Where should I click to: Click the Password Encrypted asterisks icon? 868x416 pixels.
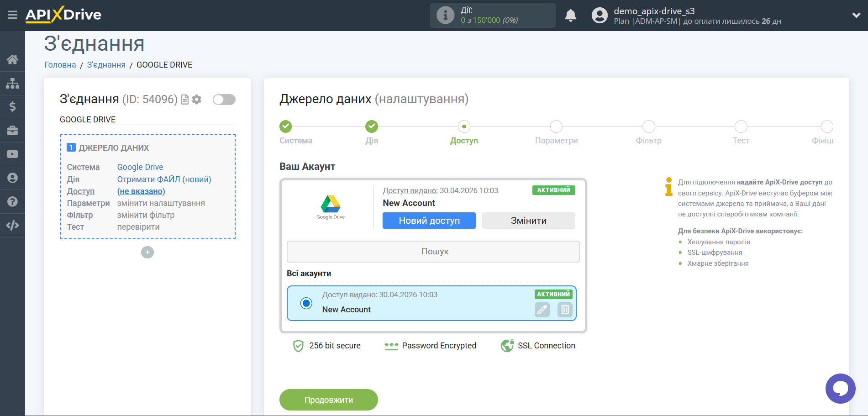[391, 346]
